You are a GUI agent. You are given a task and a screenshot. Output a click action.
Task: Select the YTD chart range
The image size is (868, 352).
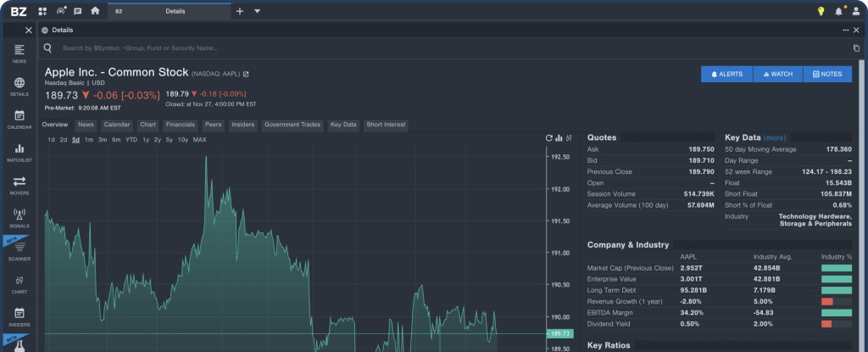131,140
